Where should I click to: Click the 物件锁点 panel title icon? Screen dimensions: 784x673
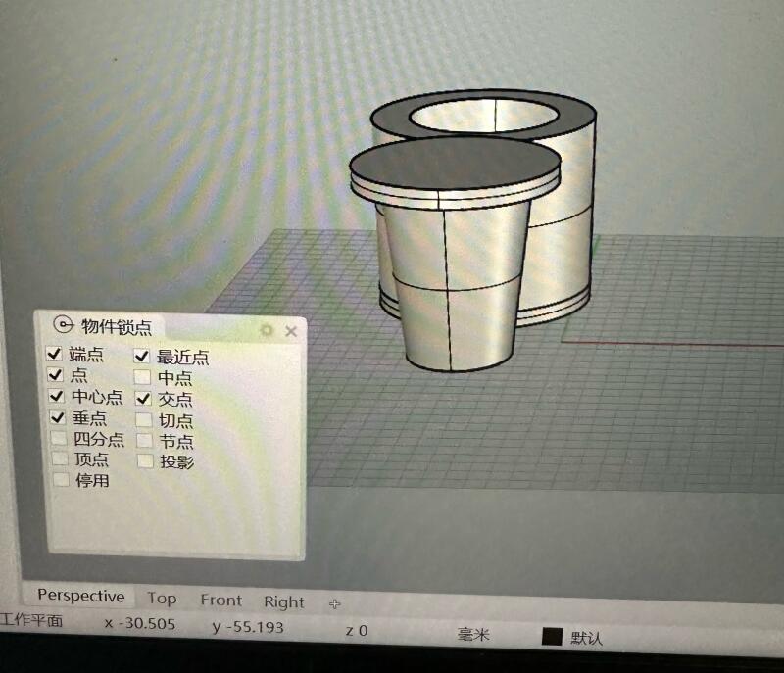point(64,326)
